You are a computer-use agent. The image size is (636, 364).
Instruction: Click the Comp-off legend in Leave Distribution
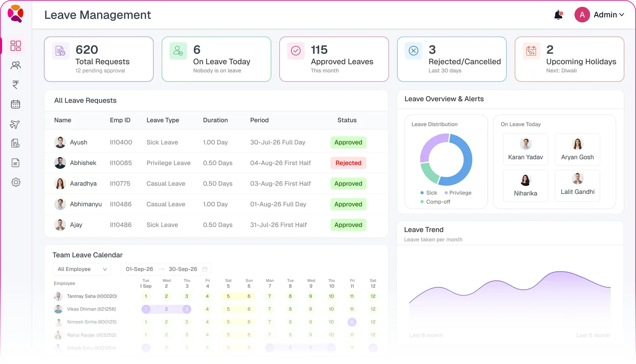coord(435,202)
